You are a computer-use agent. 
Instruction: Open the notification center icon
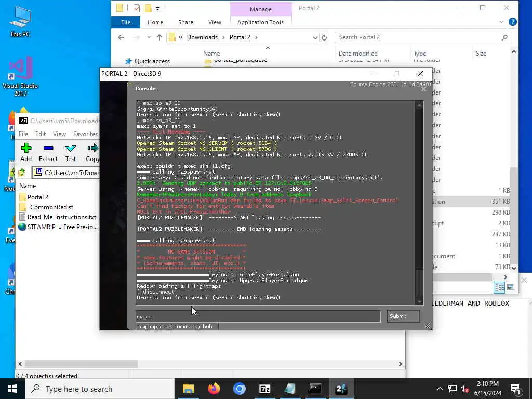point(515,389)
